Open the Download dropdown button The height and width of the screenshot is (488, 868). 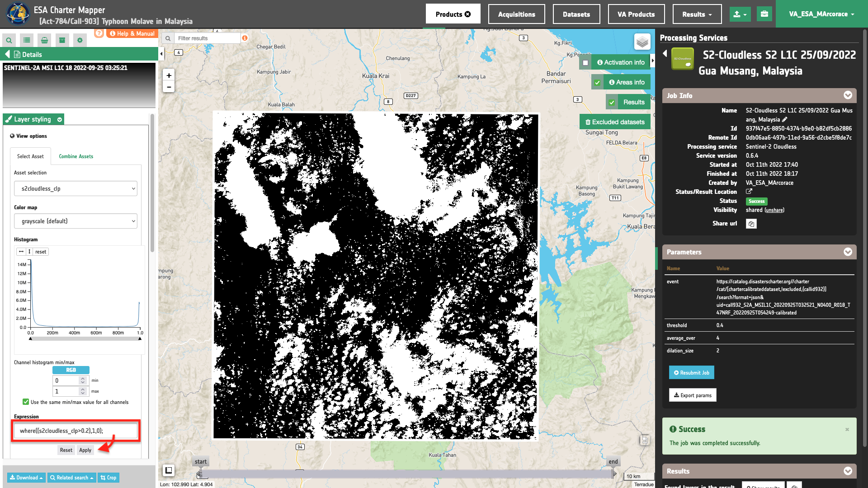point(26,478)
